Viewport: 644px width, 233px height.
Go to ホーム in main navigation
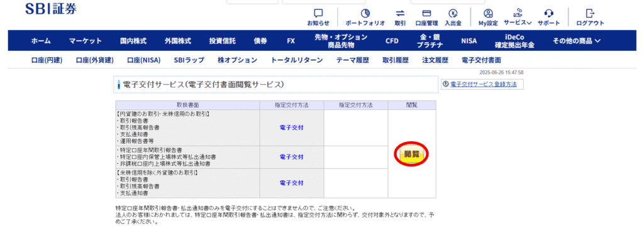[41, 41]
